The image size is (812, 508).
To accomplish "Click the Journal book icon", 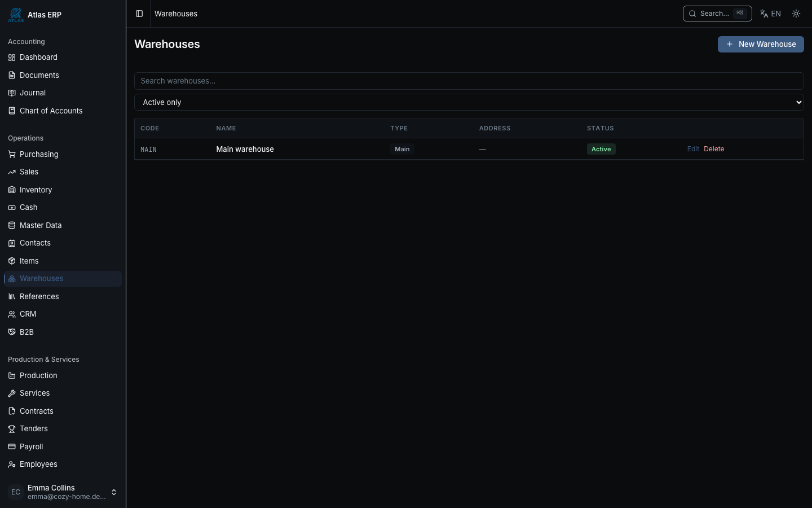I will click(x=12, y=93).
